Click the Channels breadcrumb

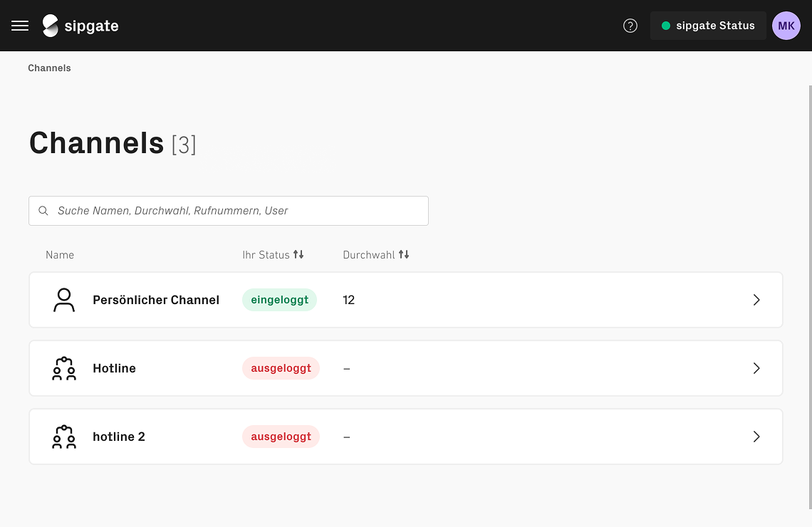tap(49, 68)
